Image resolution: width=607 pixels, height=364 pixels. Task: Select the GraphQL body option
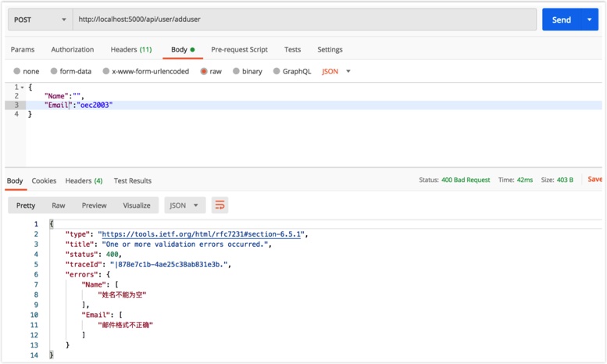[292, 71]
